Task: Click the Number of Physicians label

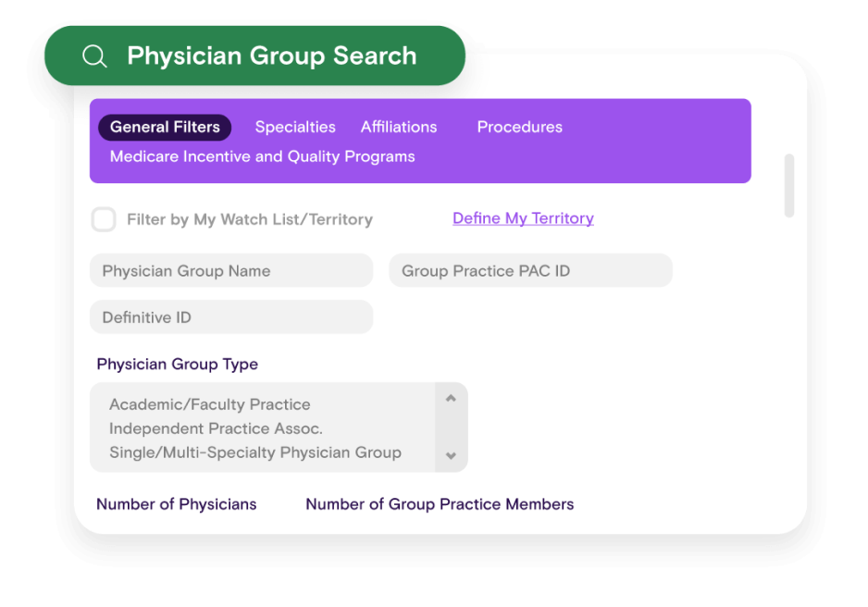Action: (x=177, y=504)
